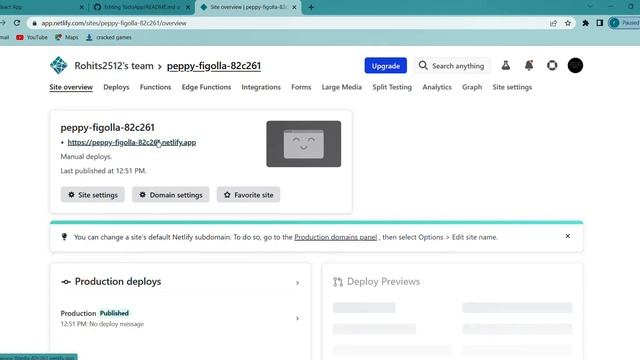This screenshot has width=640, height=360.
Task: Close the Site overview browser tab
Action: [294, 7]
